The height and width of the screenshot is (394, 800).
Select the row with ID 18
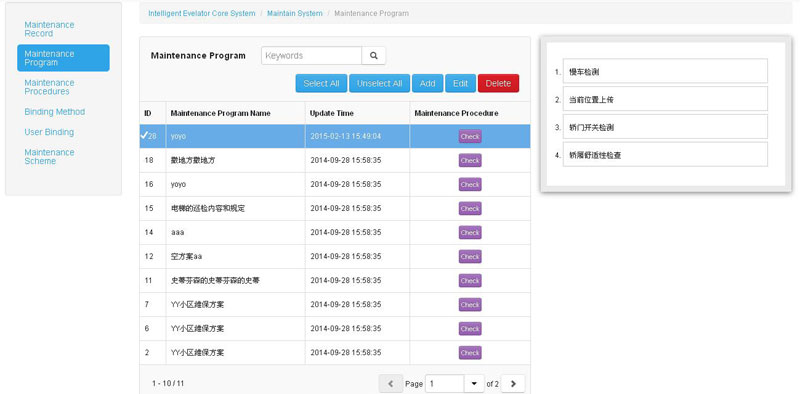pyautogui.click(x=335, y=160)
